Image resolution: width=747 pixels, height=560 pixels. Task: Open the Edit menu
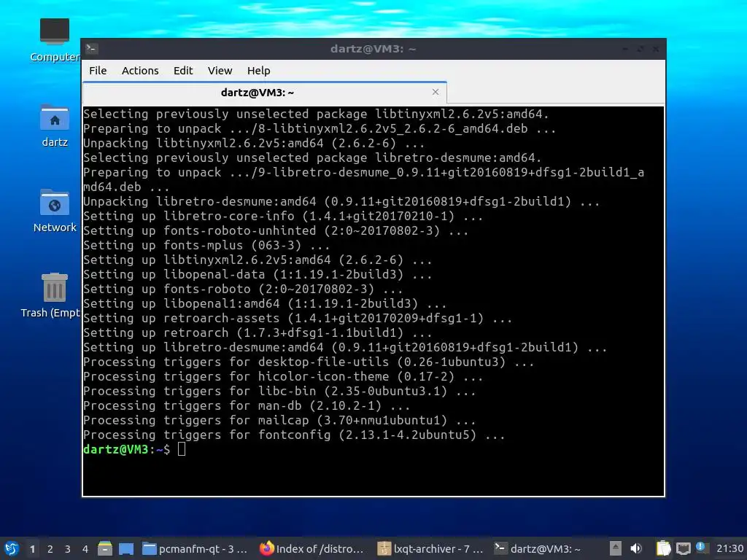pos(183,71)
